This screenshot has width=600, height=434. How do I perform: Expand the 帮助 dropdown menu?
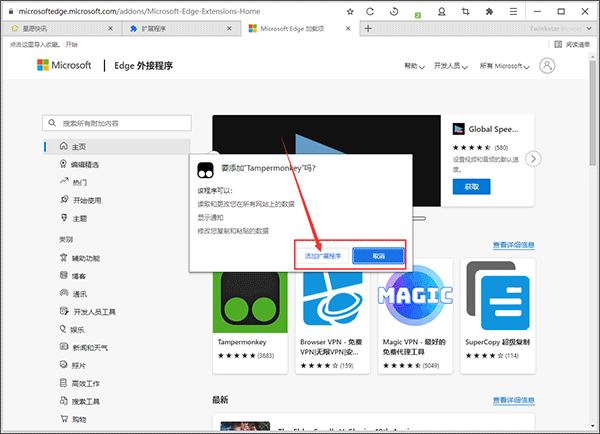point(413,66)
